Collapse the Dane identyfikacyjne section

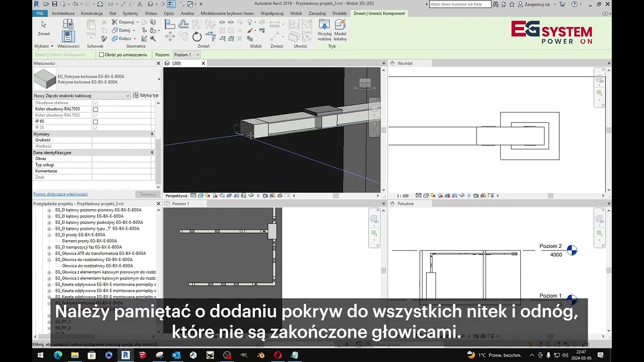[x=152, y=152]
